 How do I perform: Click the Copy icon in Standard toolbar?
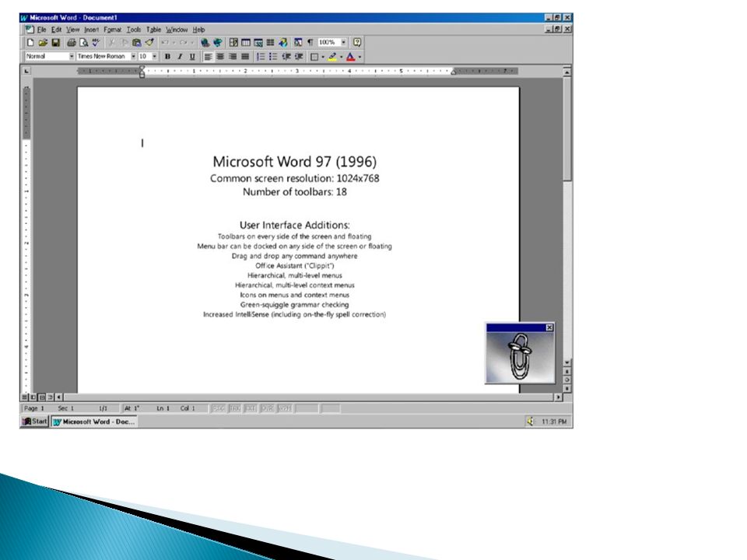(124, 42)
